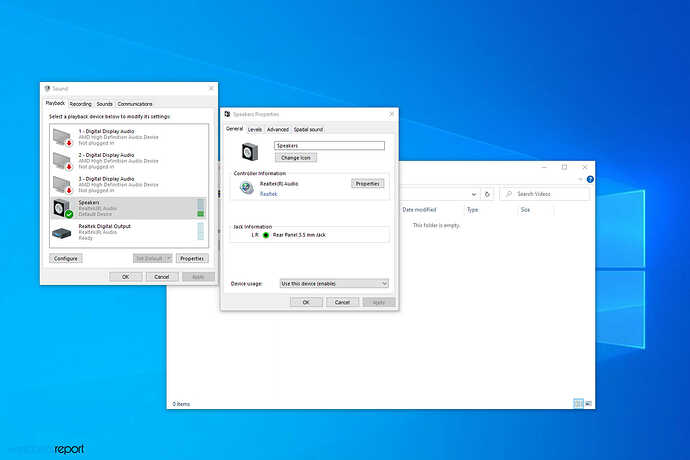Switch to large icons view in Explorer

588,403
